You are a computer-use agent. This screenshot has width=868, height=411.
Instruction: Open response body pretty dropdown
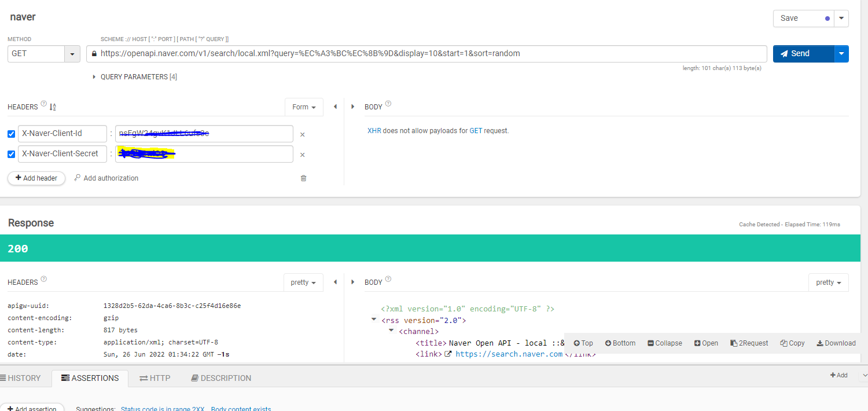[829, 282]
